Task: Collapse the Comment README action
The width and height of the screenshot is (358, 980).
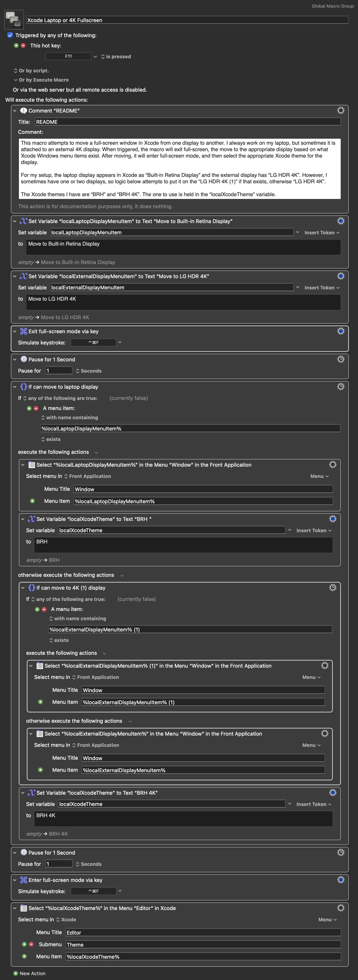Action: (x=15, y=111)
